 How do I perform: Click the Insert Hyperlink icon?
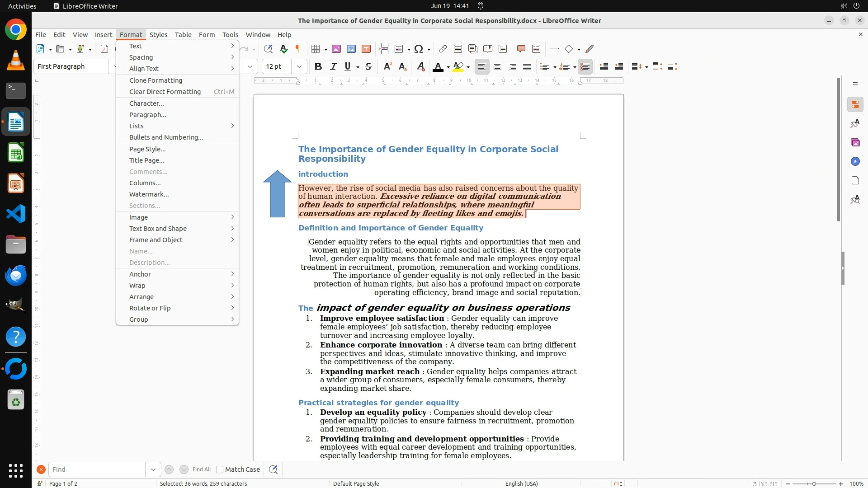443,49
